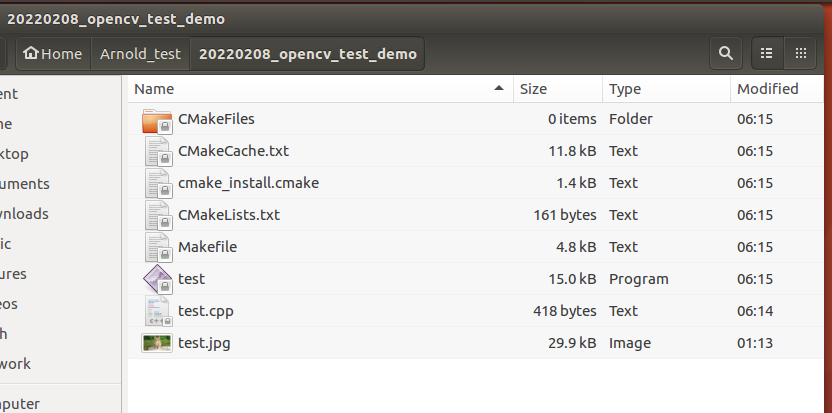This screenshot has width=832, height=413.
Task: Click the 20220208_opencv_test_demo path segment
Action: tap(308, 54)
